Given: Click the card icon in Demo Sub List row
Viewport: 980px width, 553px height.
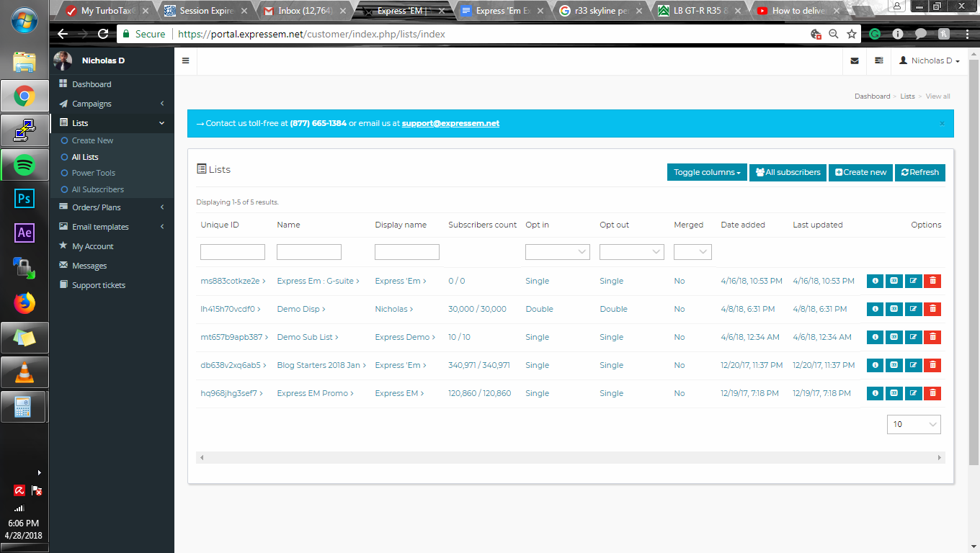Looking at the screenshot, I should (x=894, y=337).
